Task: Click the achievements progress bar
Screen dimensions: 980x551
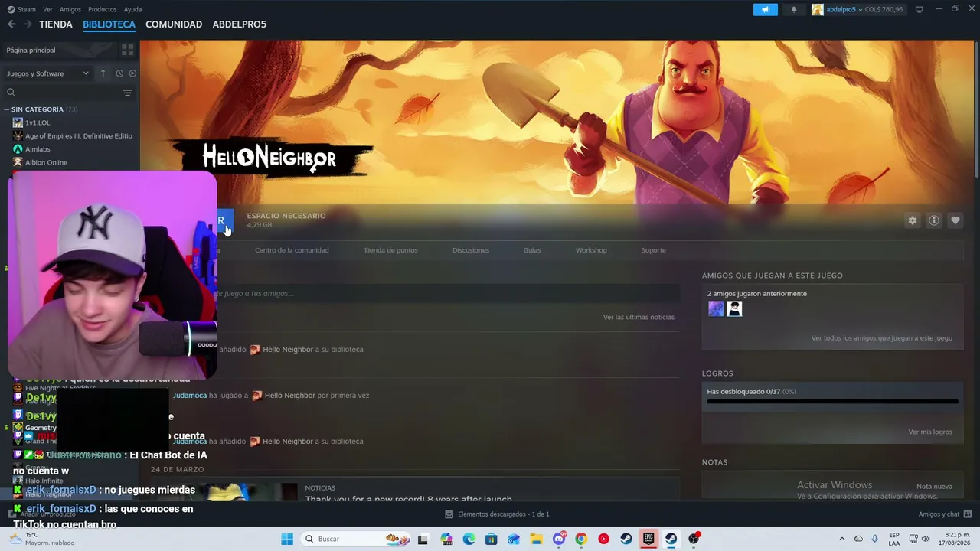Action: point(832,401)
